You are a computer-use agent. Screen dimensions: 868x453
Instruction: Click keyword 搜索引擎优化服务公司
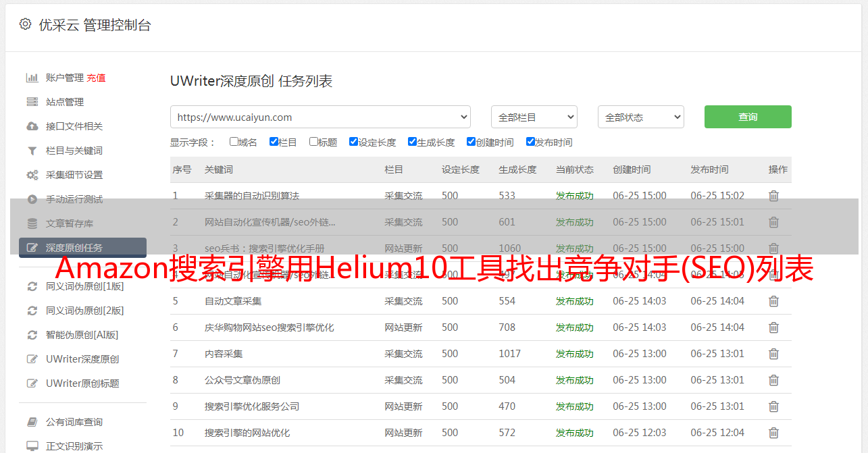pos(252,406)
